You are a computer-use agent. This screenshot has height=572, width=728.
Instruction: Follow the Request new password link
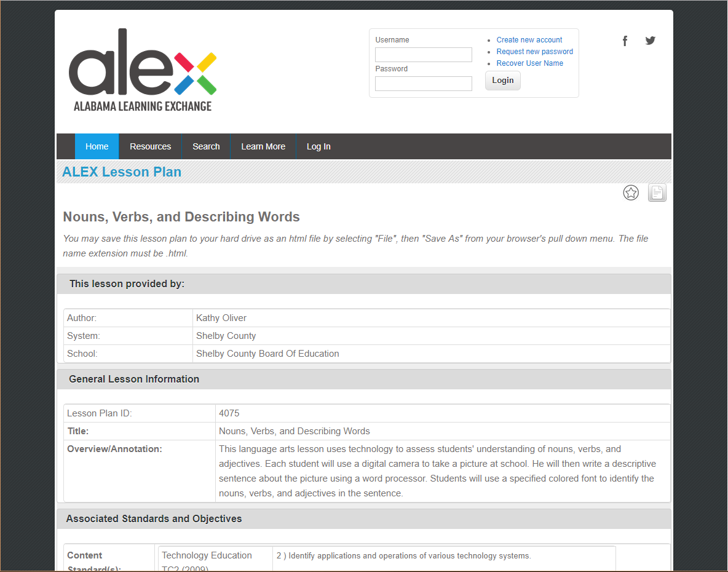pyautogui.click(x=534, y=51)
